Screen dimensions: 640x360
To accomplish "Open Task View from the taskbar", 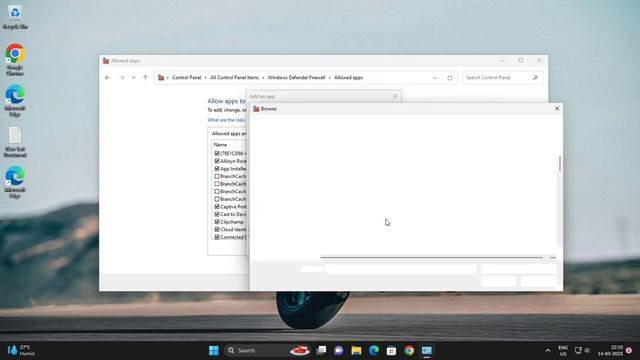I will (x=321, y=351).
